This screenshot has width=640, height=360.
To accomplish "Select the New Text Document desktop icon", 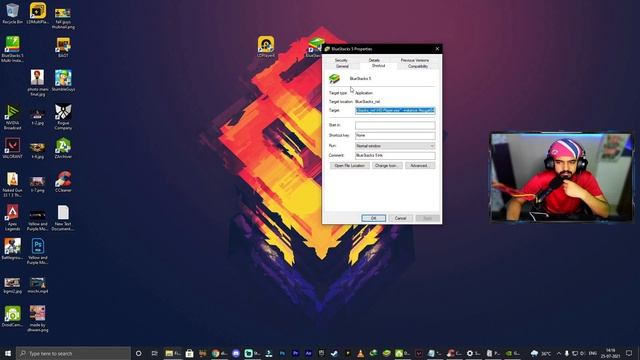I will [63, 218].
